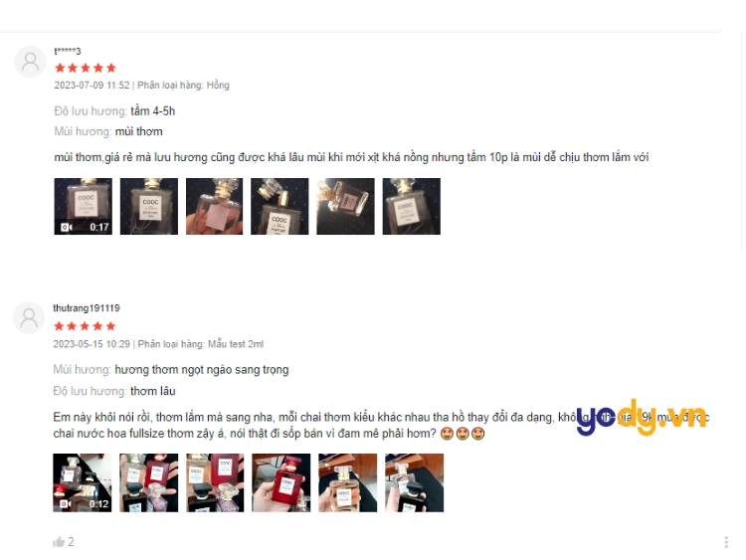Click the five-star rating of thutrang191119
Image resolution: width=746 pixels, height=560 pixels.
(85, 326)
